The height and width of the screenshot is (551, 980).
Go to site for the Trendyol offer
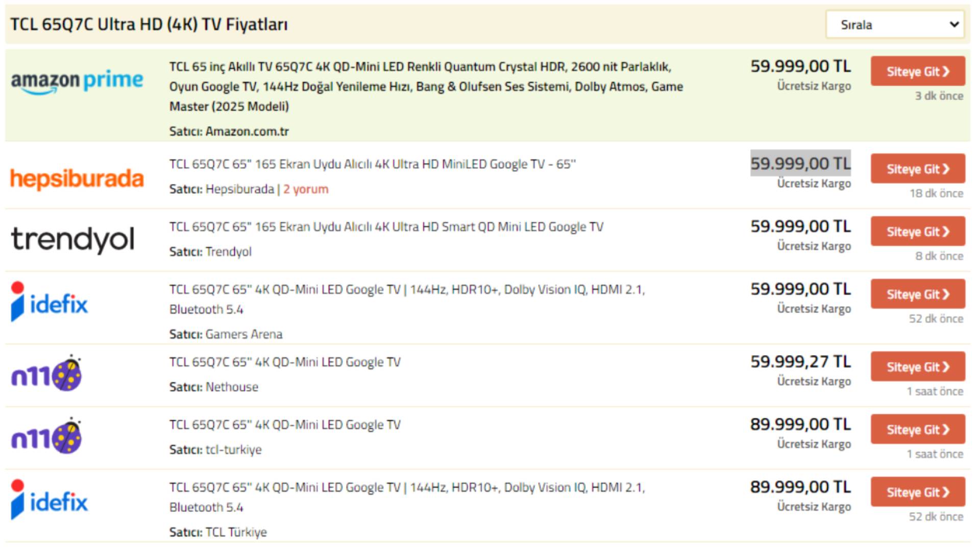pos(917,232)
